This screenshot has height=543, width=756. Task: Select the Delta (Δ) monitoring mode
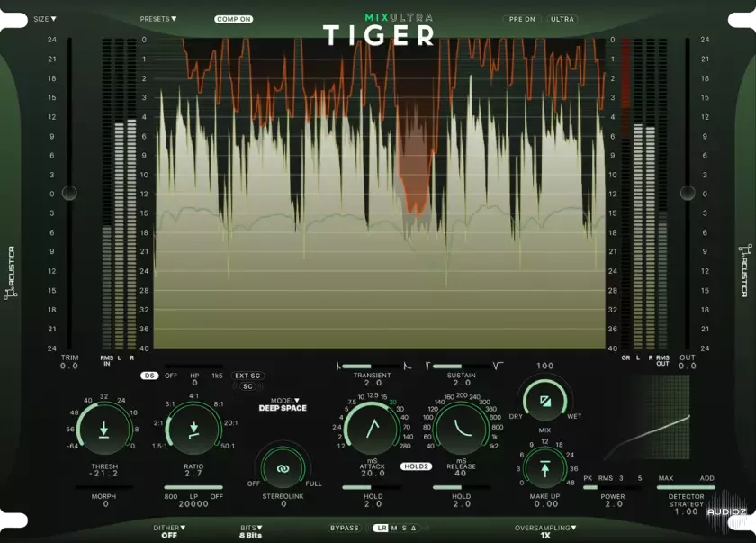click(414, 528)
